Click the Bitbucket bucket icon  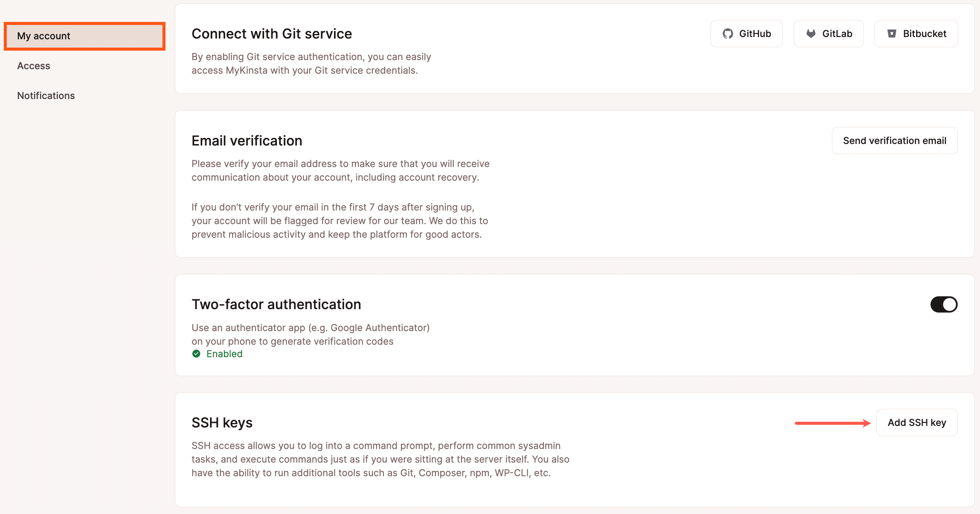click(x=892, y=34)
